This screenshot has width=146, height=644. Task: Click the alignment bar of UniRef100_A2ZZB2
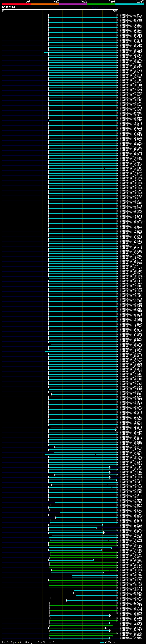81,53
